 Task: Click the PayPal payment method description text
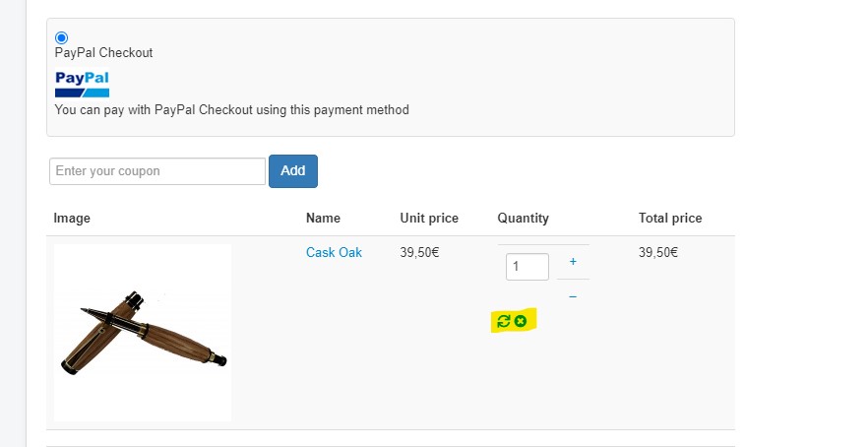click(x=231, y=110)
